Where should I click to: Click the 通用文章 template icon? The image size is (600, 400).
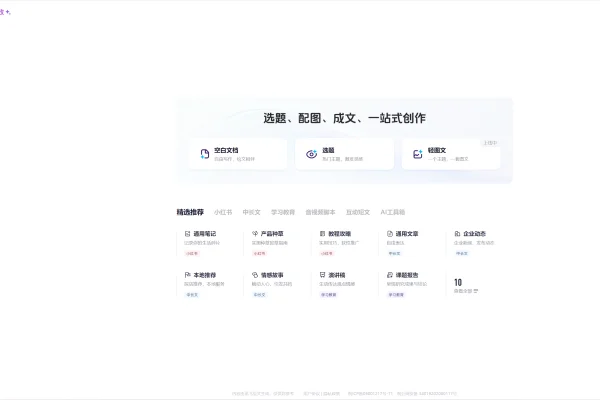[390, 233]
